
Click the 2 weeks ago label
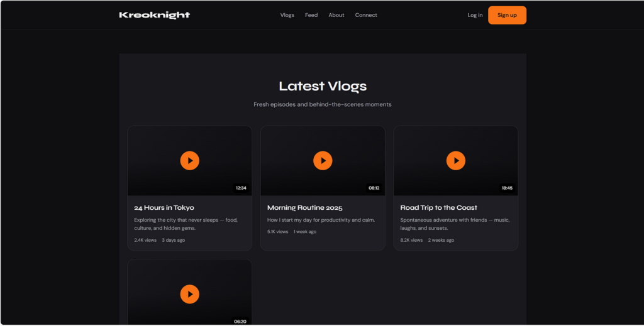pyautogui.click(x=441, y=241)
